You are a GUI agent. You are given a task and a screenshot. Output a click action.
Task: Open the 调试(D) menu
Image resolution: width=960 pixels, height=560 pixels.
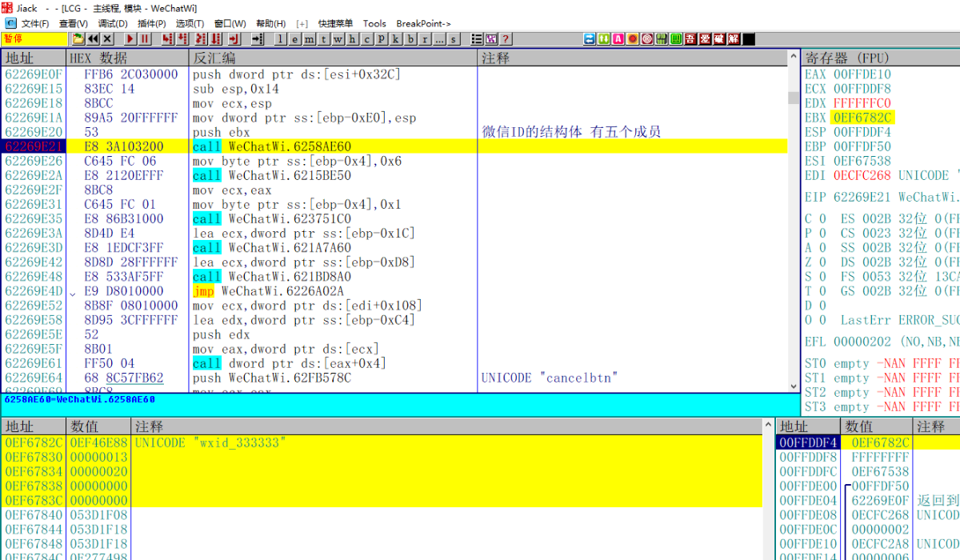[113, 23]
